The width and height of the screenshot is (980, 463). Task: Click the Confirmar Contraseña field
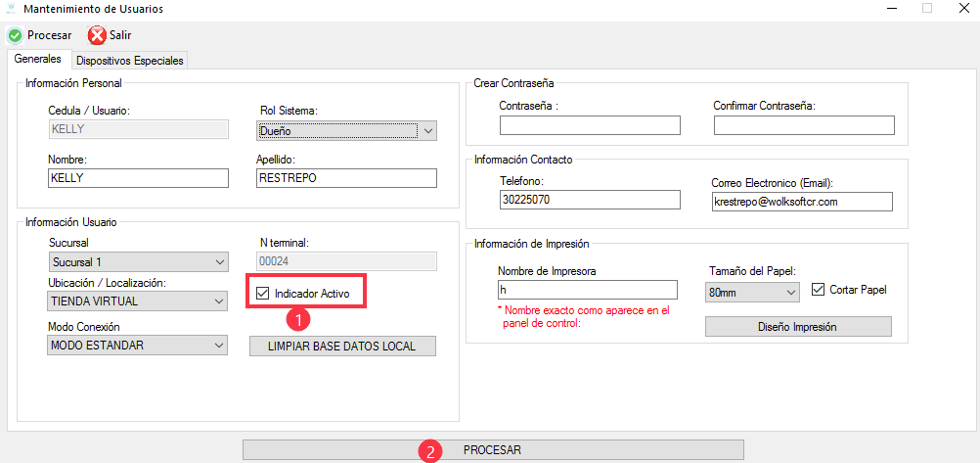[x=803, y=125]
